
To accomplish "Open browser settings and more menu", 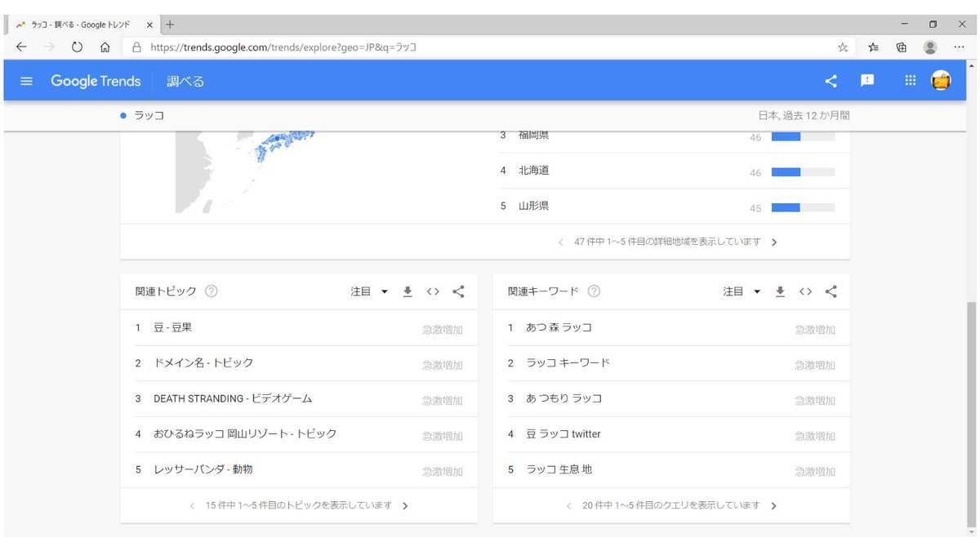I will click(x=960, y=47).
